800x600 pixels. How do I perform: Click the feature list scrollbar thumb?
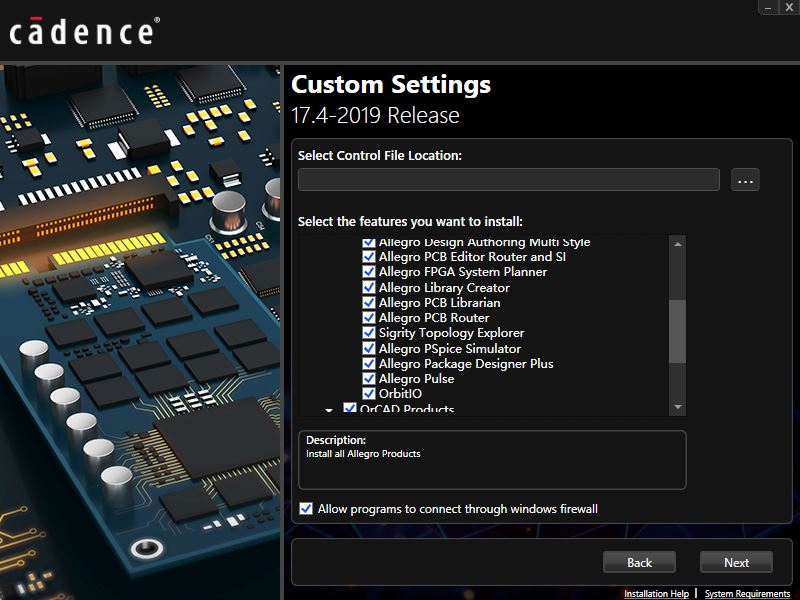pyautogui.click(x=678, y=331)
